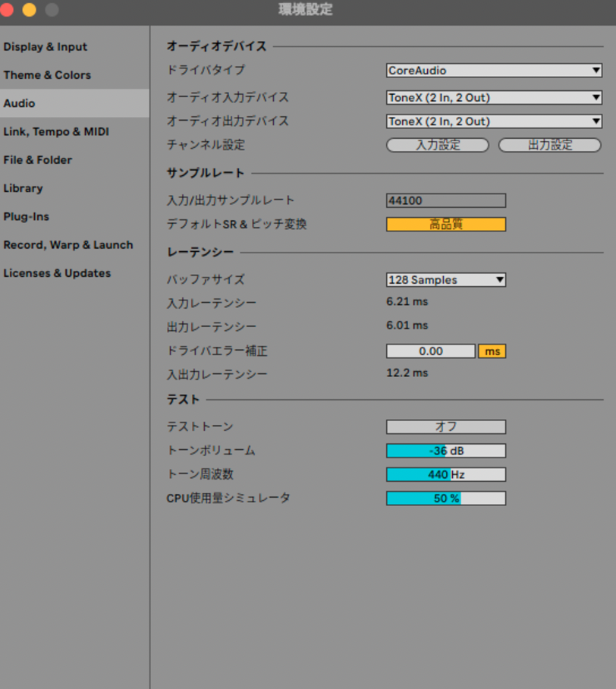This screenshot has width=616, height=689.
Task: Click the 44100 sample rate field
Action: point(445,201)
